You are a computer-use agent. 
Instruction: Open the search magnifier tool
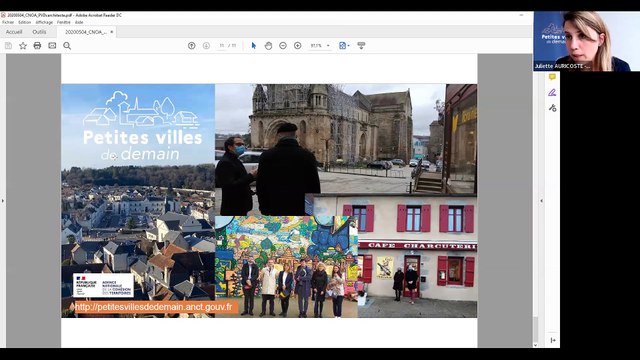pos(67,46)
